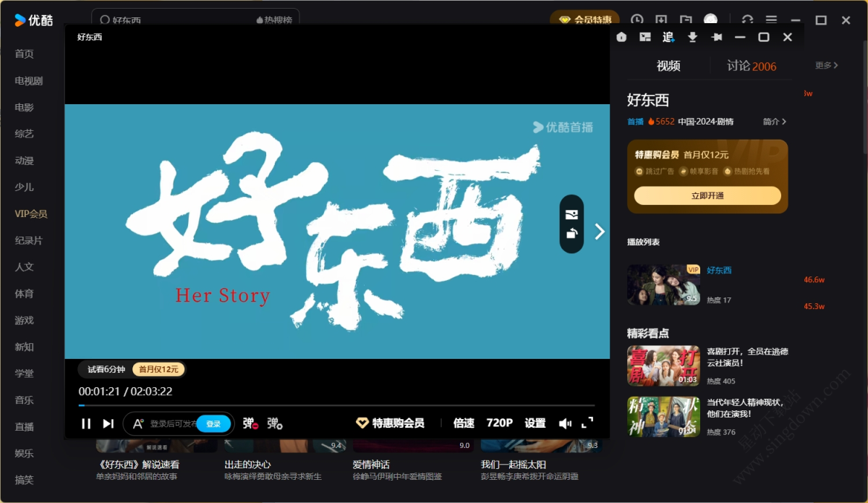This screenshot has width=868, height=503.
Task: Click 好东西 title in playlist
Action: pos(719,270)
